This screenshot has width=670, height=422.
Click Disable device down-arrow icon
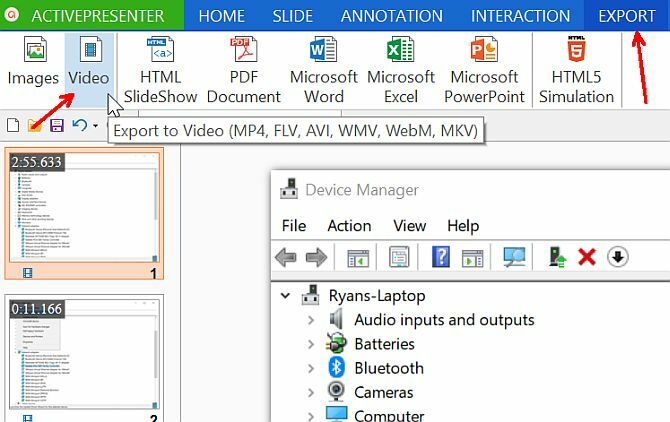coord(617,257)
